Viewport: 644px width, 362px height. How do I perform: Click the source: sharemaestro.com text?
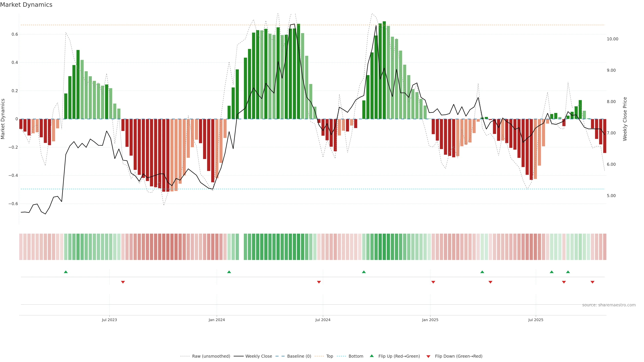pyautogui.click(x=609, y=305)
